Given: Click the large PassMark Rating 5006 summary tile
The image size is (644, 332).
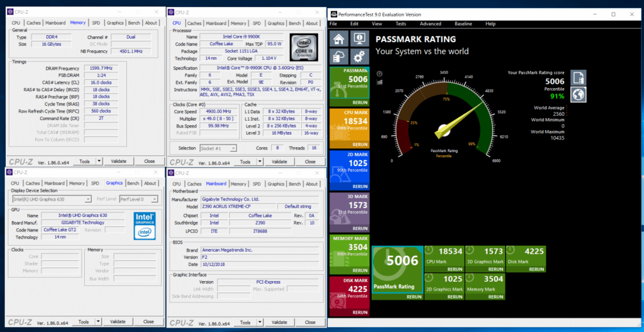Looking at the screenshot, I should point(397,273).
